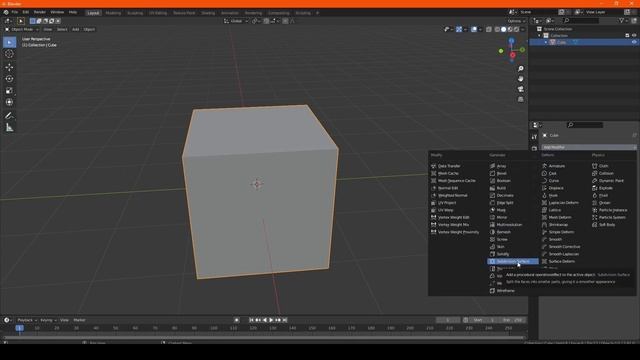The image size is (640, 360).
Task: Click the Lattice modifier entry
Action: click(555, 210)
